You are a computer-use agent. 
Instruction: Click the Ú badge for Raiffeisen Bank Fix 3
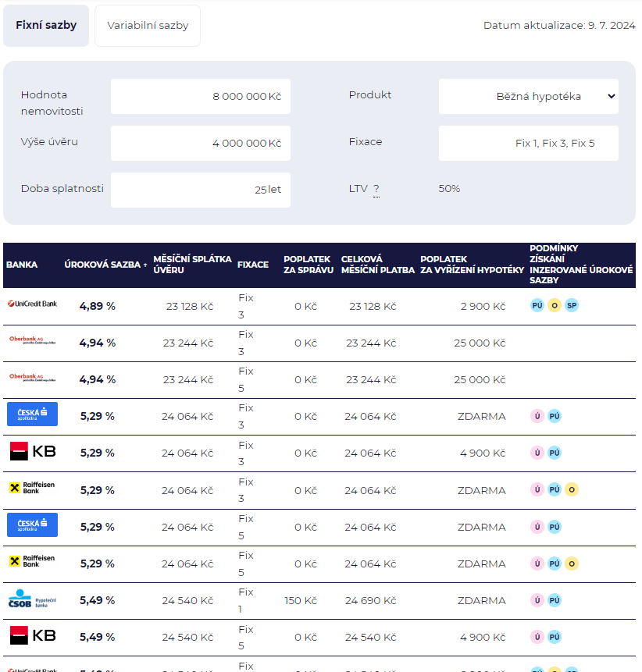[537, 489]
